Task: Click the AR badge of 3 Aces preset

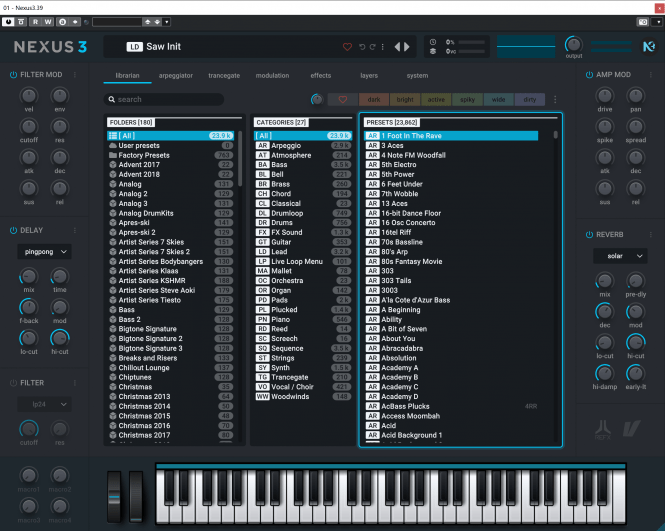Action: click(373, 145)
